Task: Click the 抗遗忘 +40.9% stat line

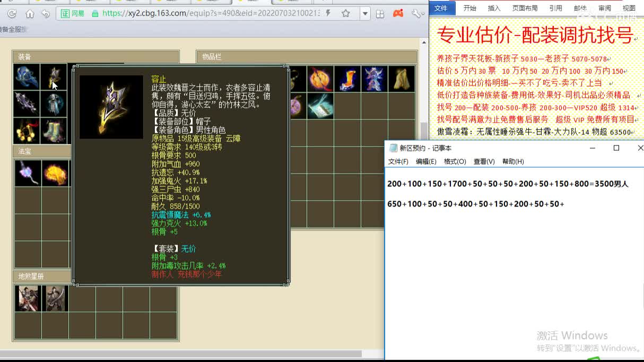Action: (176, 173)
